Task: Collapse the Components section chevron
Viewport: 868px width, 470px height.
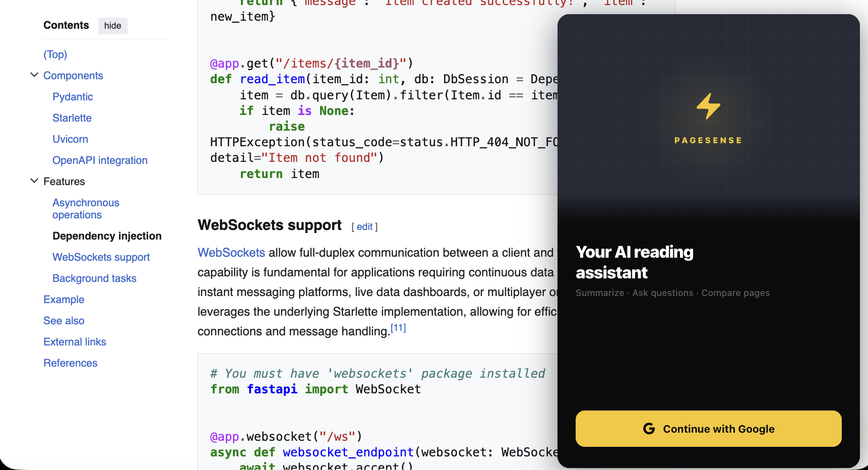Action: point(34,75)
